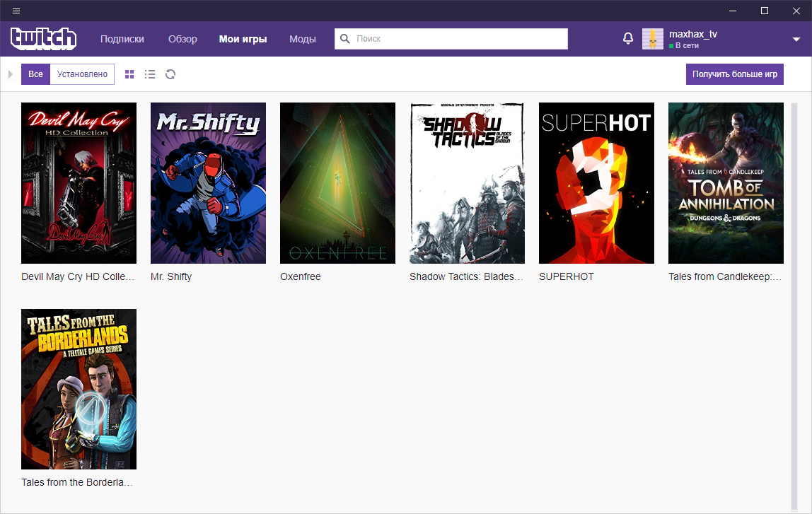Expand the side panel arrow
The height and width of the screenshot is (514, 812).
pos(10,74)
